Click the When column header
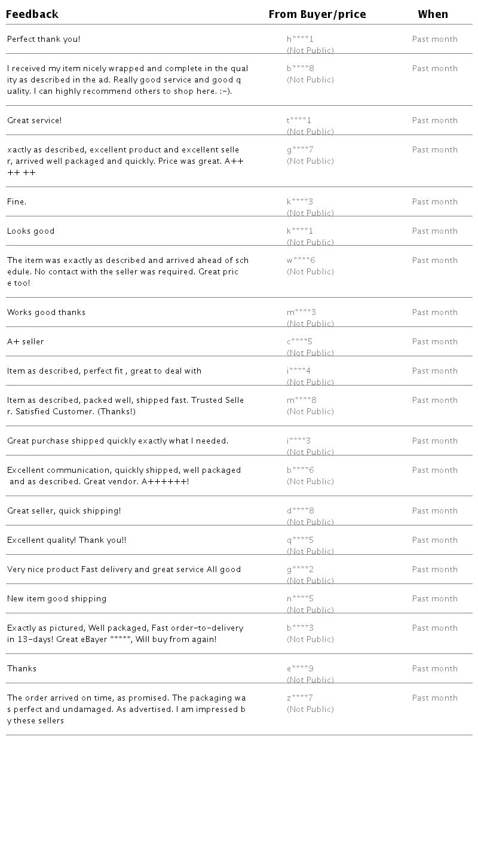The image size is (478, 868). (x=433, y=14)
